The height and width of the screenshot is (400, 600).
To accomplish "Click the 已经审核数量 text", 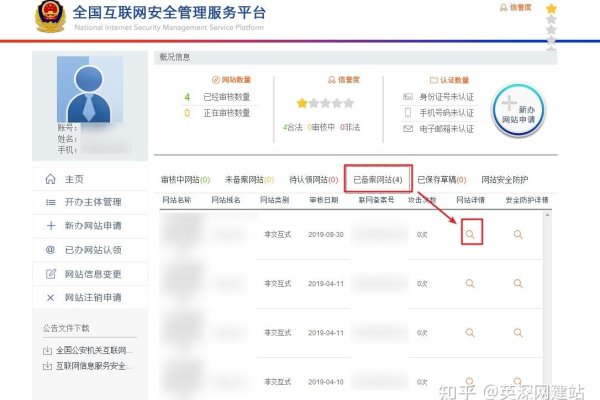I will pyautogui.click(x=227, y=97).
